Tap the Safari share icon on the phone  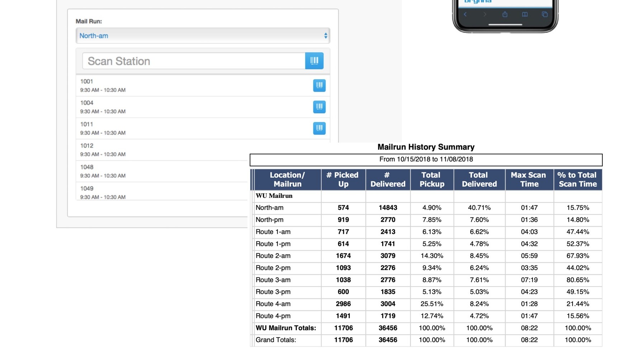click(505, 14)
